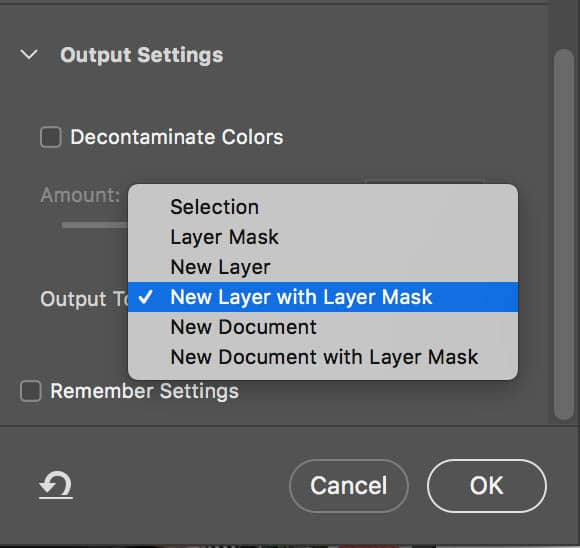Click the Amount slider track
The width and height of the screenshot is (580, 548).
(95, 225)
